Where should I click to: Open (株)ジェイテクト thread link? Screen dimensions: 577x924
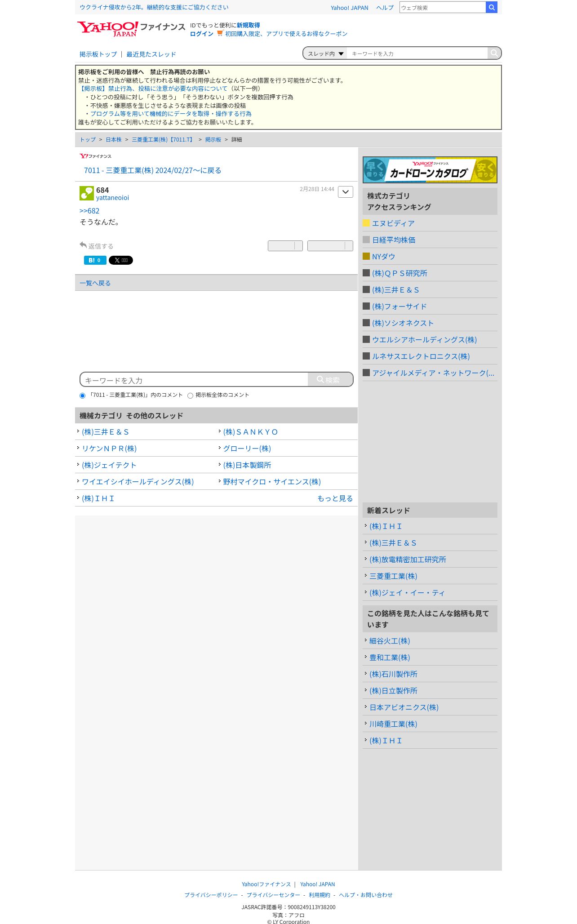click(x=109, y=465)
